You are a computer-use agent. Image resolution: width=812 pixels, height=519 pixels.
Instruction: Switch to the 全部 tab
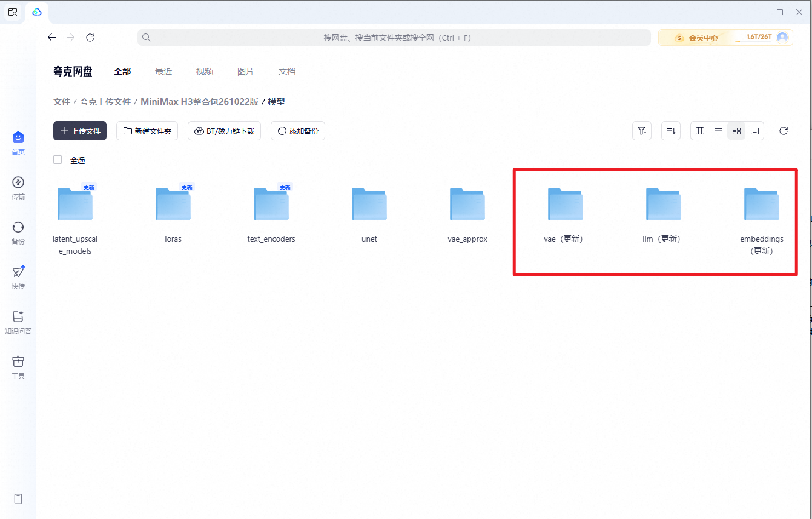tap(122, 71)
